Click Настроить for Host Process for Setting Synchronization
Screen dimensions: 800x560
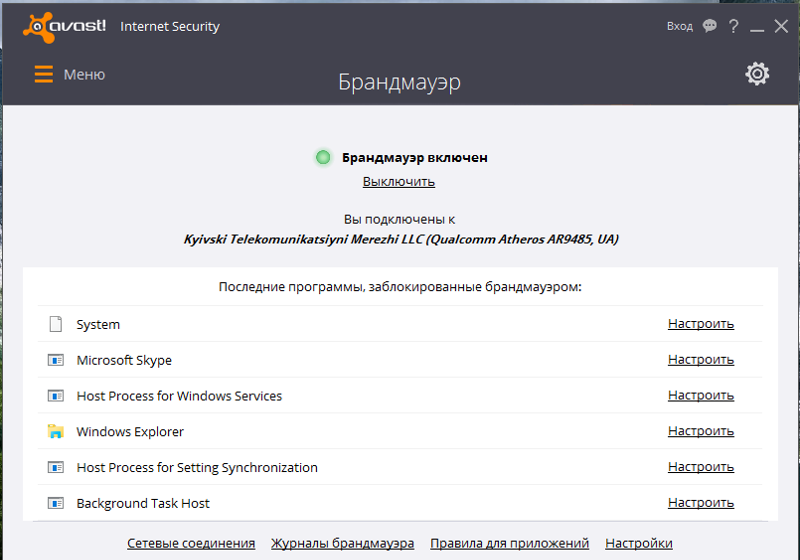(x=701, y=467)
